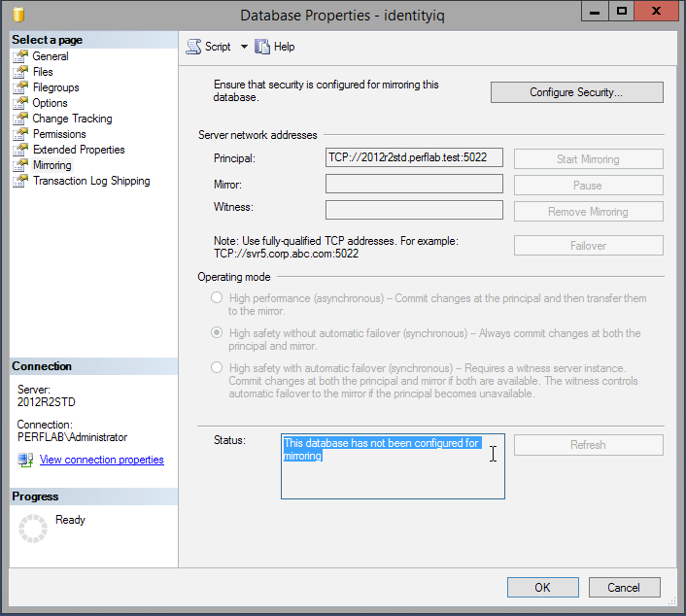Click Script toolbar button label
The width and height of the screenshot is (686, 616).
218,47
